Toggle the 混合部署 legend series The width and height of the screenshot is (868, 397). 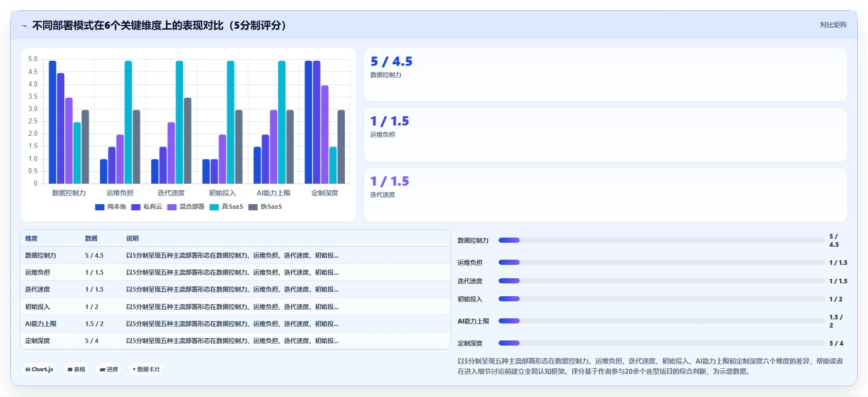click(x=186, y=207)
